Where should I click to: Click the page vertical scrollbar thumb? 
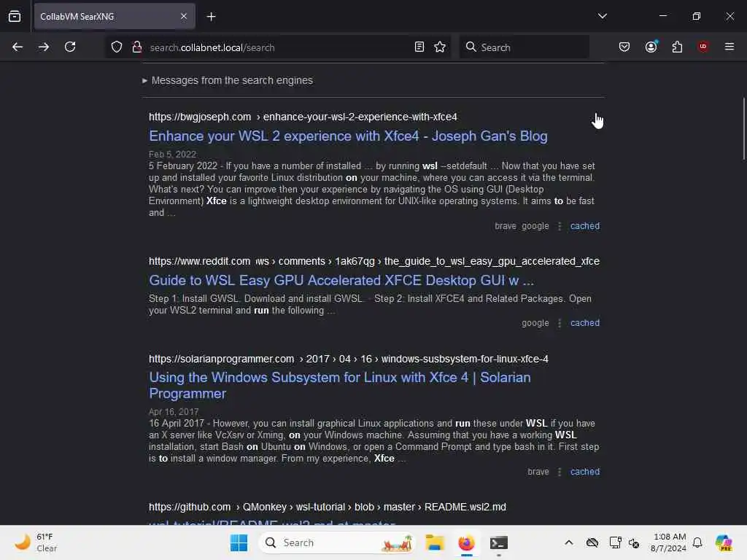[743, 128]
